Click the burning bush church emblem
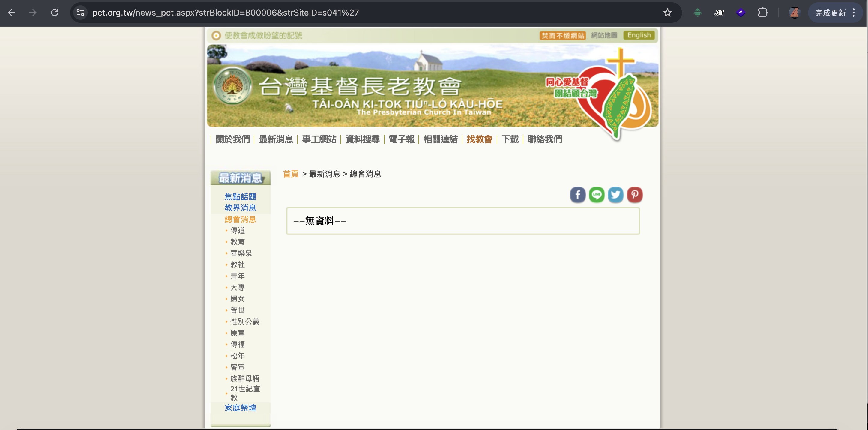 (232, 85)
